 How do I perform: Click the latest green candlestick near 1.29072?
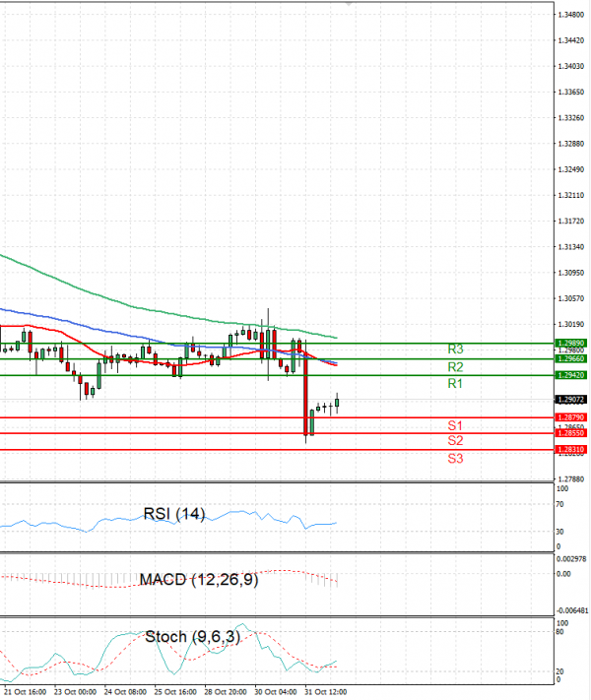(337, 403)
